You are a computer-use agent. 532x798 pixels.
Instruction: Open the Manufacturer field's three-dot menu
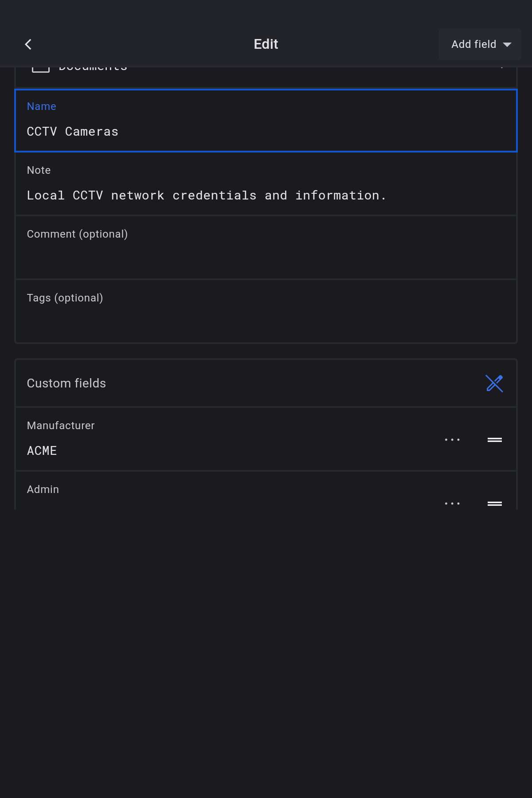pos(452,440)
